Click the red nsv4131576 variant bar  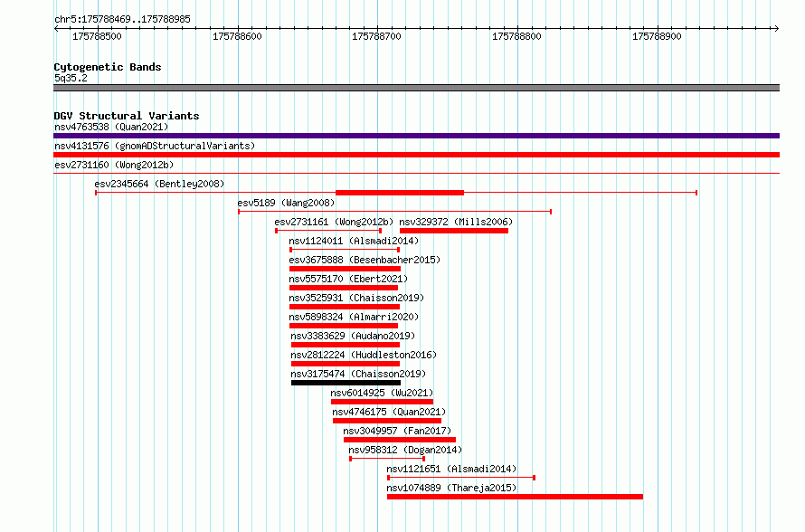(x=416, y=155)
